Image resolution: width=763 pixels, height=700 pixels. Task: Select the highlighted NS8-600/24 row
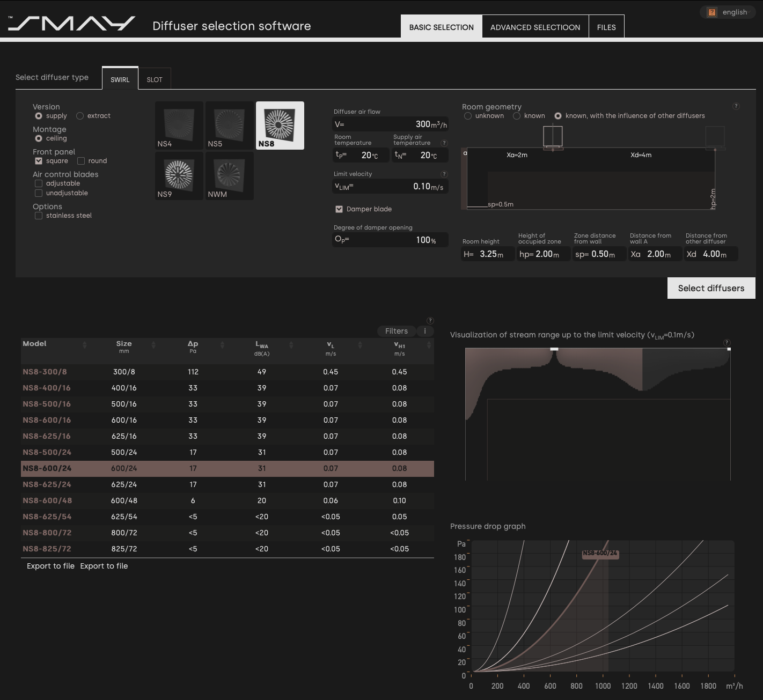[x=228, y=468]
